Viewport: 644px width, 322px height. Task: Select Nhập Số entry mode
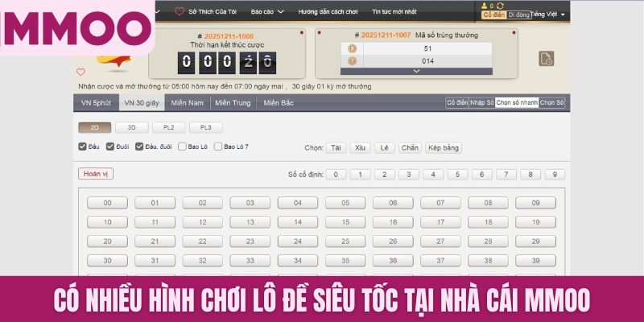coord(481,103)
